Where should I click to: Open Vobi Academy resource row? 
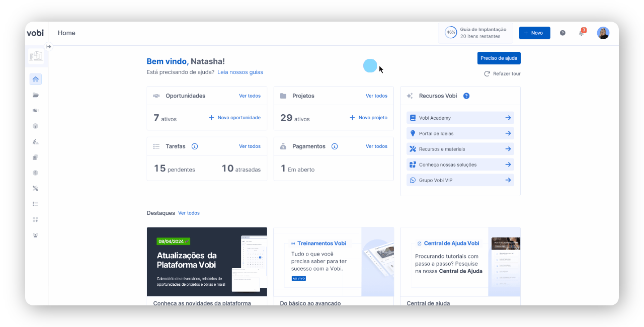point(460,118)
